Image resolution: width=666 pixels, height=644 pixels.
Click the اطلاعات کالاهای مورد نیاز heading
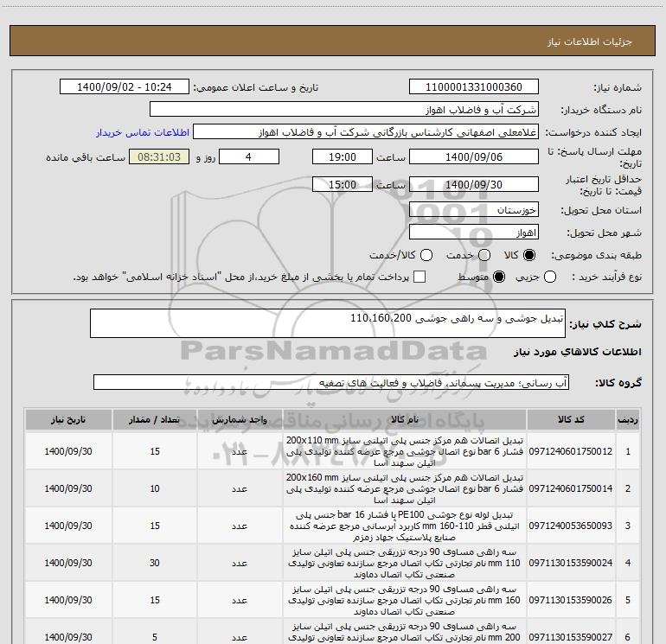click(578, 352)
